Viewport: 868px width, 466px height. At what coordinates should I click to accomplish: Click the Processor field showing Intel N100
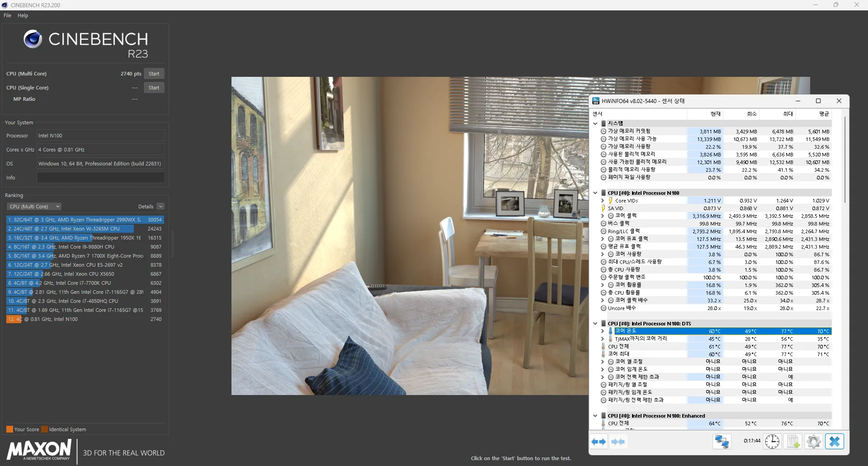pyautogui.click(x=100, y=136)
